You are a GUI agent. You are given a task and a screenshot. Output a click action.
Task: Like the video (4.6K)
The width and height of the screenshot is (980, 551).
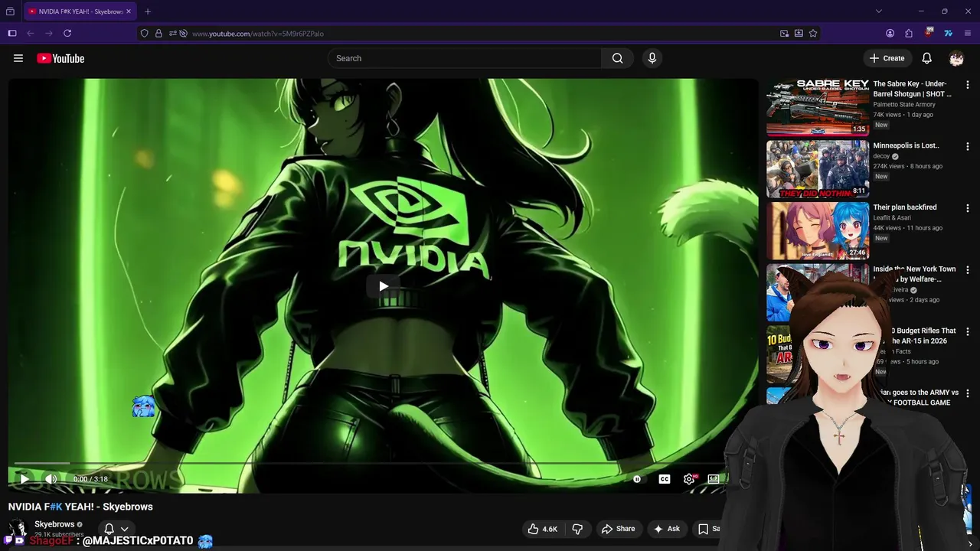pyautogui.click(x=542, y=529)
